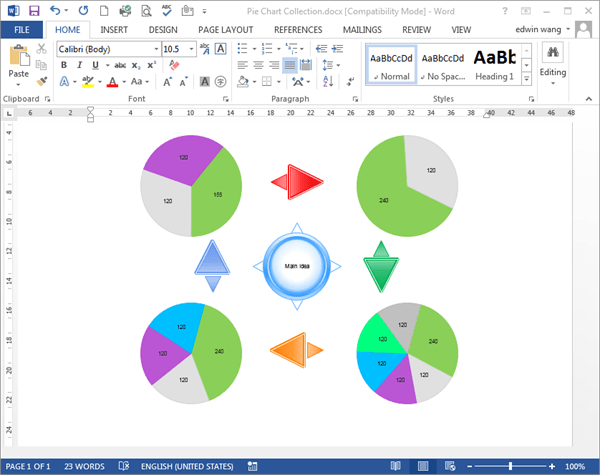This screenshot has width=600, height=475.
Task: Save the document using the floppy disk icon
Action: (x=34, y=11)
